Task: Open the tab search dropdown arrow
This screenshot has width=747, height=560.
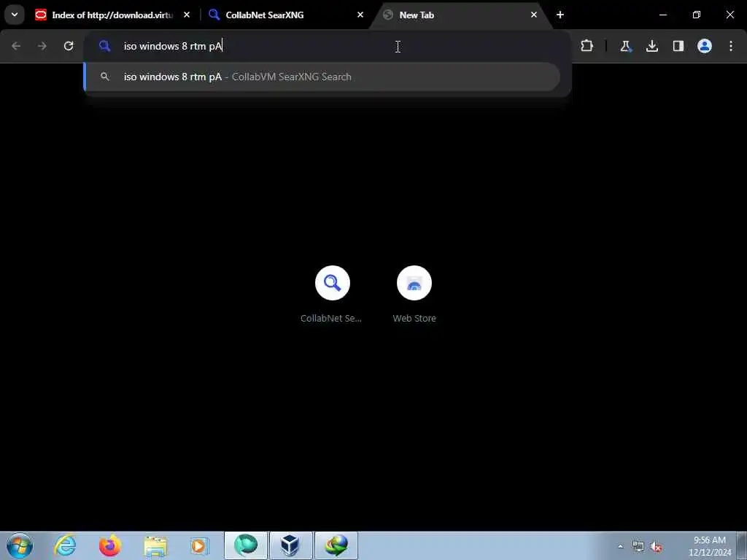Action: [x=15, y=15]
